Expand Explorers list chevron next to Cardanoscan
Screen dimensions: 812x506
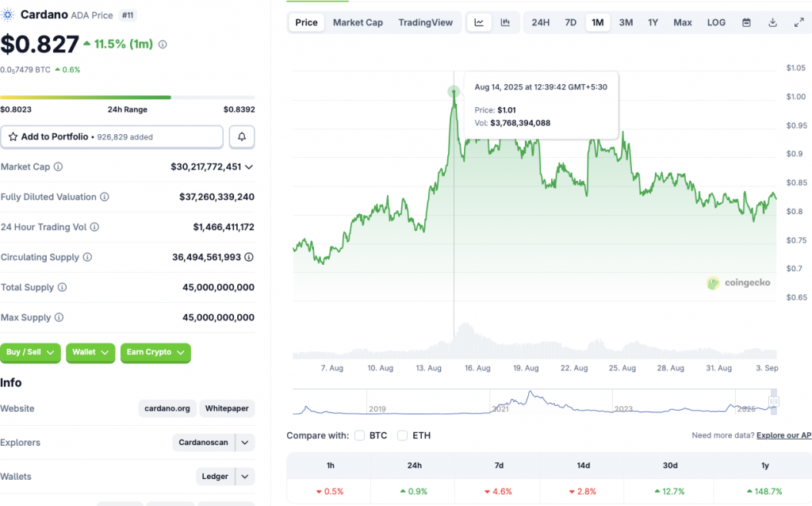coord(245,443)
